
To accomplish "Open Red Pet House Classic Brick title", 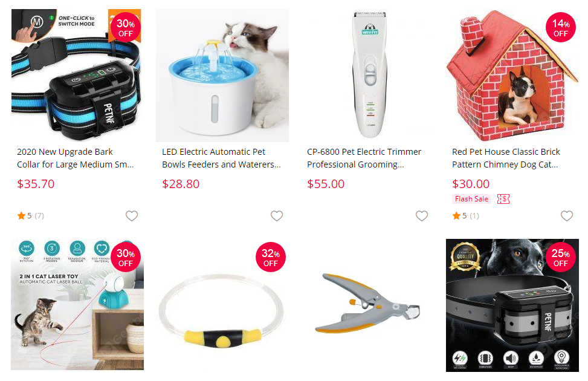I will tap(506, 158).
